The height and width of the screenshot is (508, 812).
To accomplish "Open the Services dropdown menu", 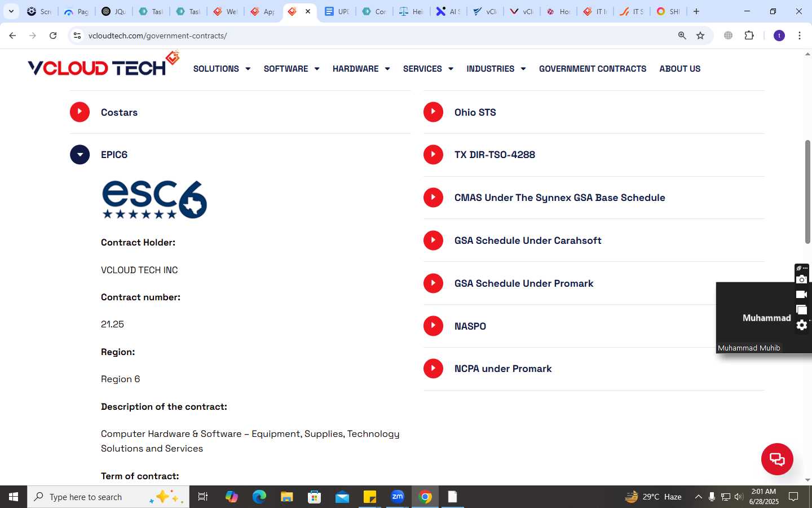I will (x=428, y=69).
